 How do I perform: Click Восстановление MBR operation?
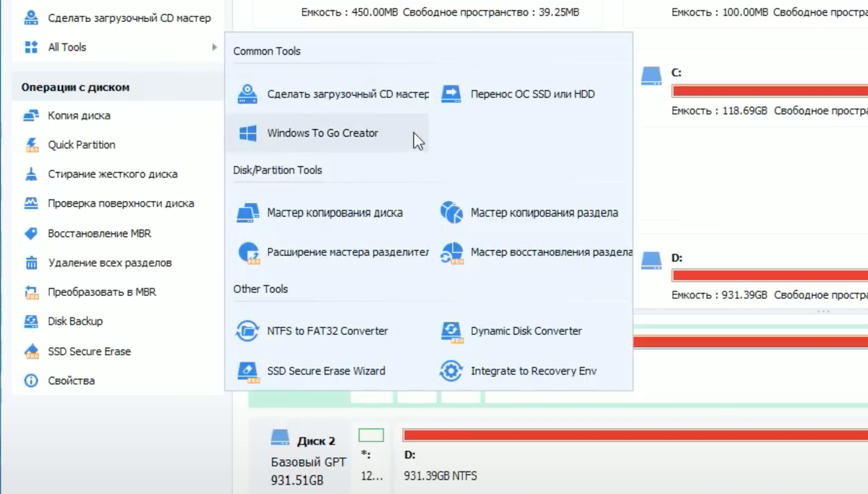tap(100, 234)
